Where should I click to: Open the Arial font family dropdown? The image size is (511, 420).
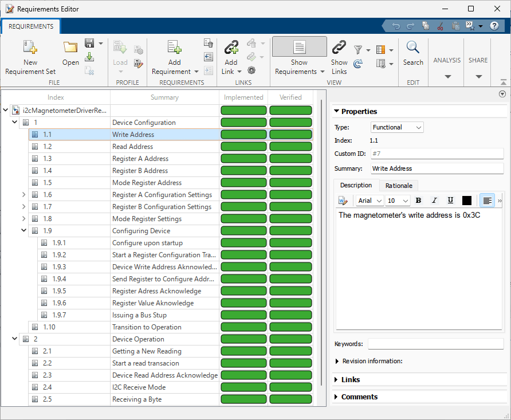pos(369,201)
